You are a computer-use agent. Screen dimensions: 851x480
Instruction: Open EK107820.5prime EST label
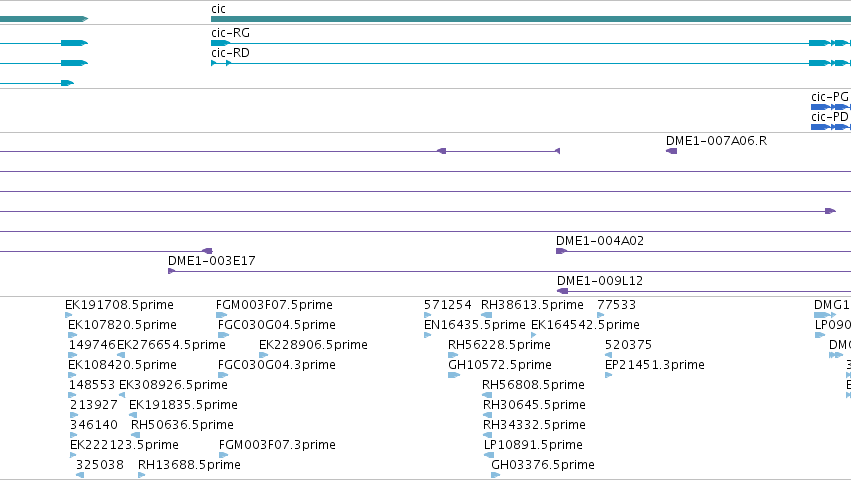coord(122,325)
